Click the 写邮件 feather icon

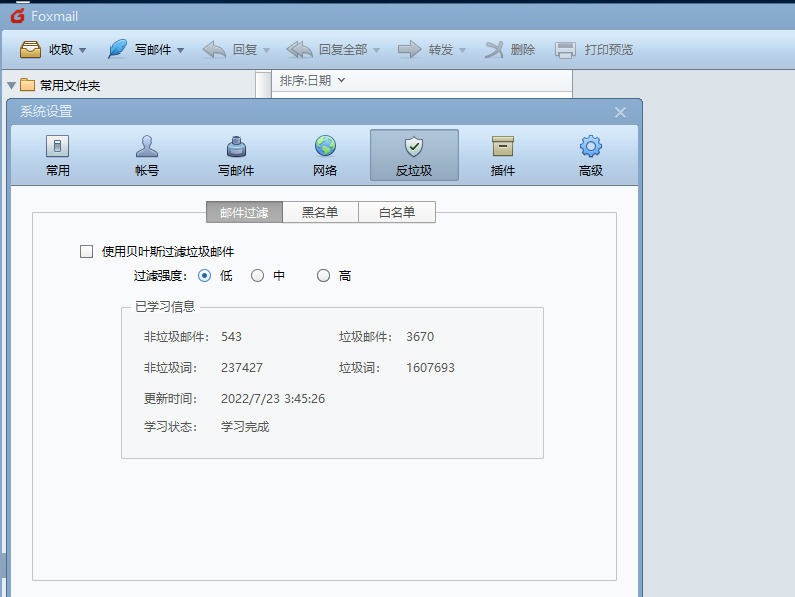(118, 49)
